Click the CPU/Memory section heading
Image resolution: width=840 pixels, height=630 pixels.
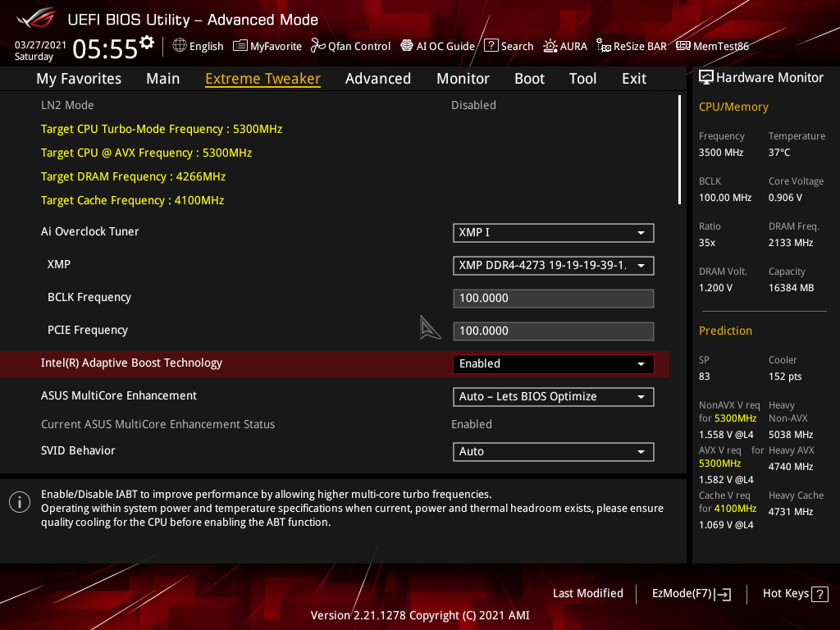(x=733, y=107)
